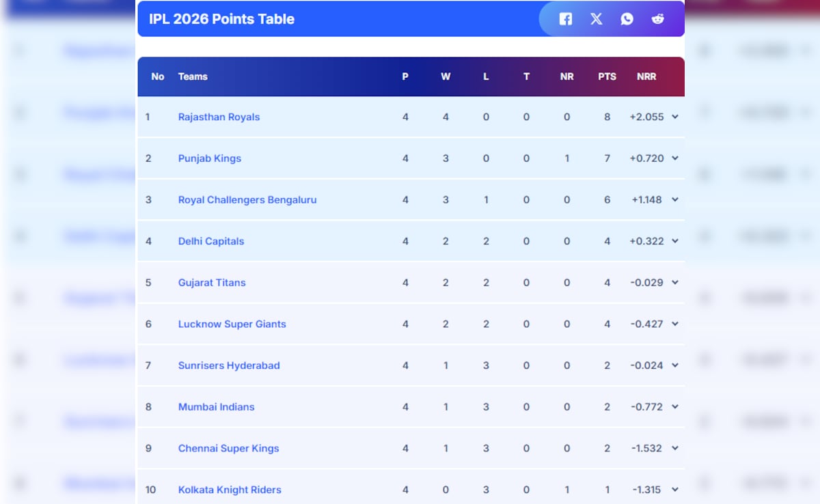
Task: Share points table on Facebook
Action: click(566, 19)
